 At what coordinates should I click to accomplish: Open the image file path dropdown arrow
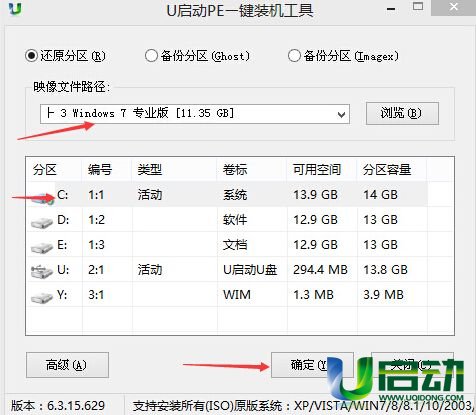341,114
